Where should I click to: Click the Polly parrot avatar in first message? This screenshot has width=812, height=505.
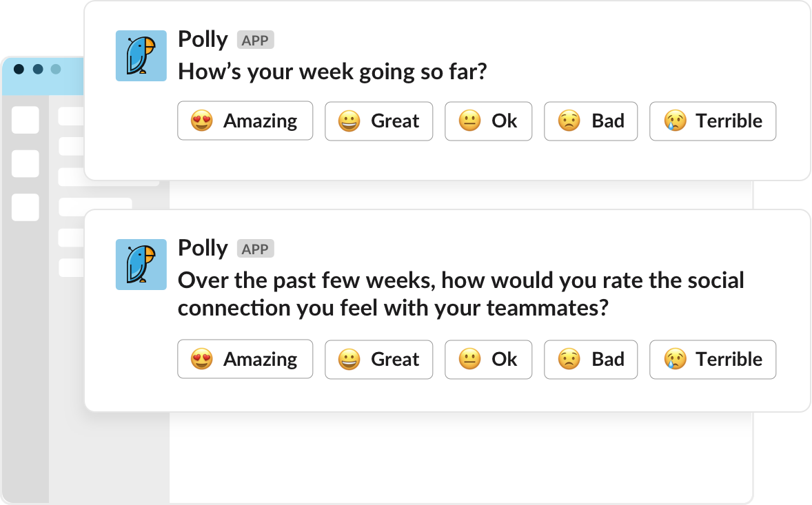coord(141,55)
